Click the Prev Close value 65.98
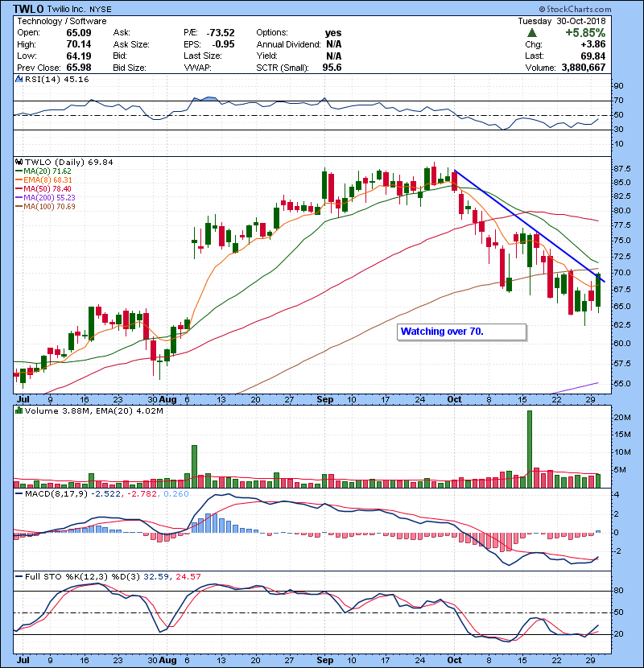Viewport: 644px width, 668px height. (78, 68)
